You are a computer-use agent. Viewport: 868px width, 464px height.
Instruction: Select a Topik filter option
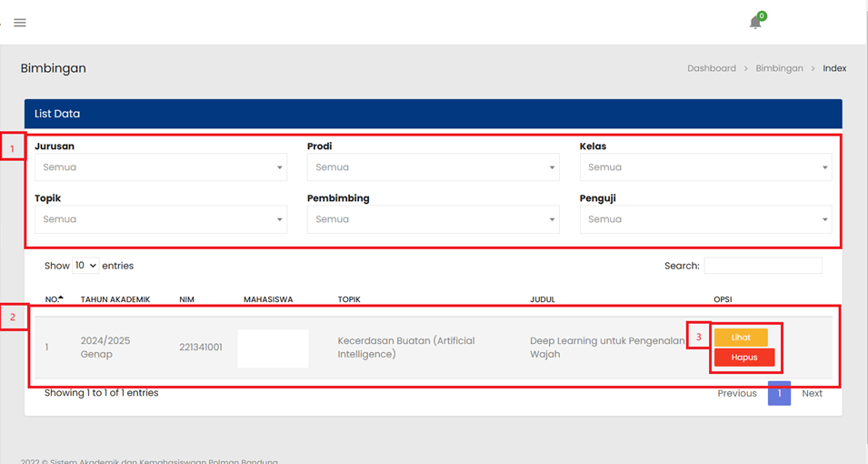161,219
